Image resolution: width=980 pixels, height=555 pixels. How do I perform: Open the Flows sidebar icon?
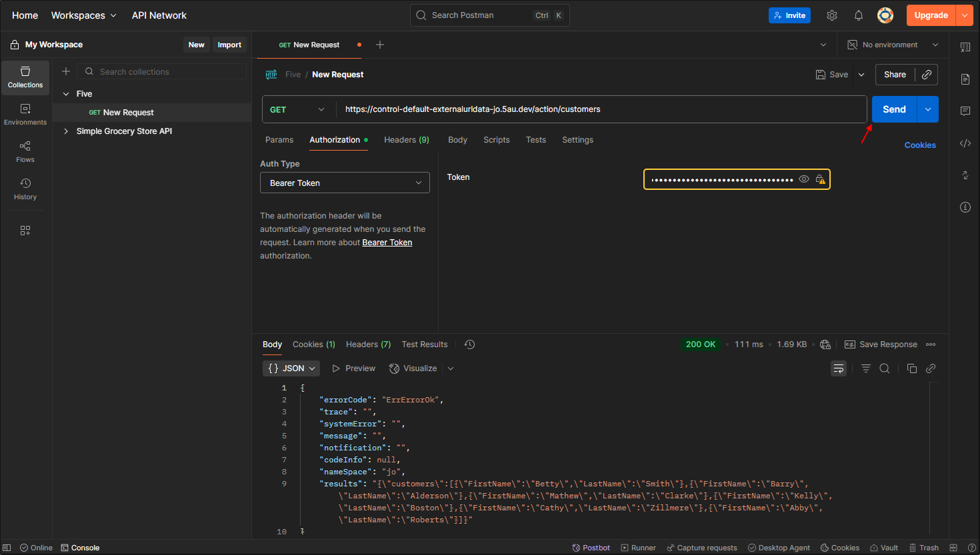[x=25, y=151]
